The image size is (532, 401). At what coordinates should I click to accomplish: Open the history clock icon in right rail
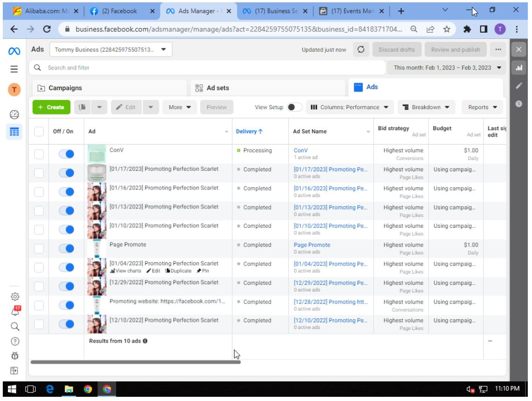point(519,104)
